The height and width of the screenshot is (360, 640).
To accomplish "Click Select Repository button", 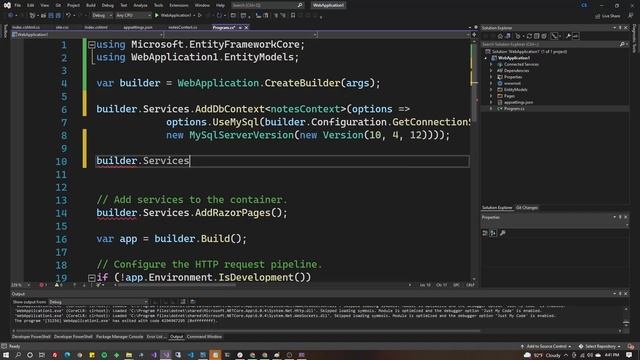I will coord(600,347).
